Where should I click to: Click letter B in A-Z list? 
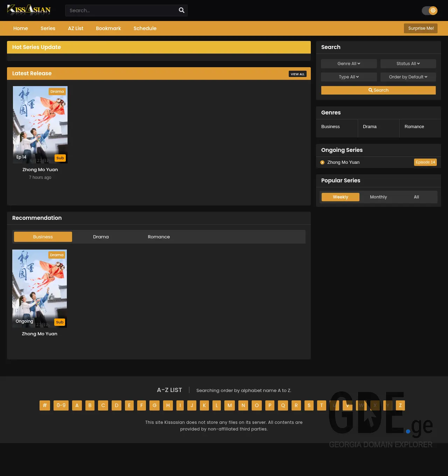[90, 405]
